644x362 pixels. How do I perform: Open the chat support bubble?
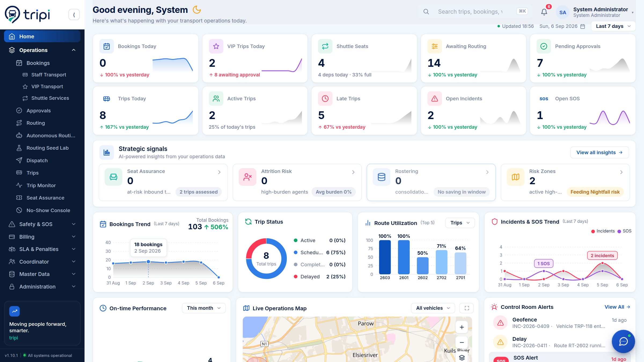click(623, 341)
